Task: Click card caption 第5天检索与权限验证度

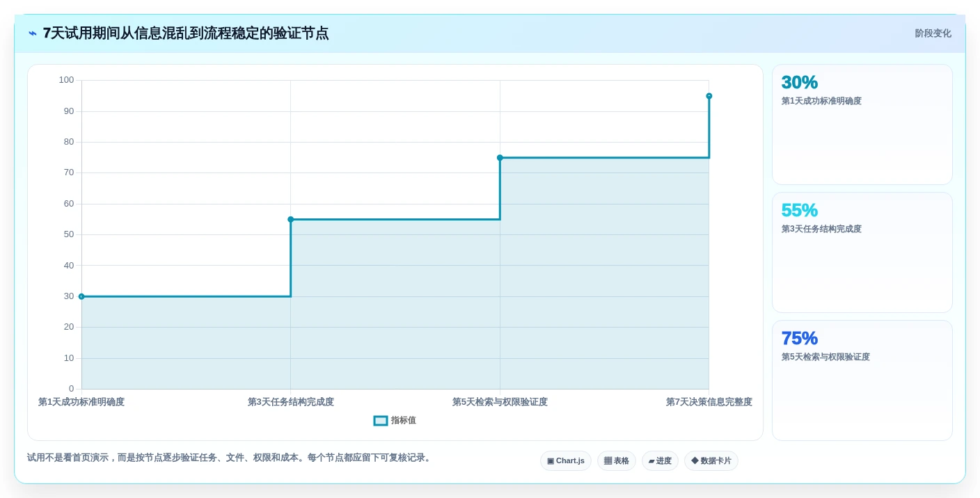Action: (825, 357)
